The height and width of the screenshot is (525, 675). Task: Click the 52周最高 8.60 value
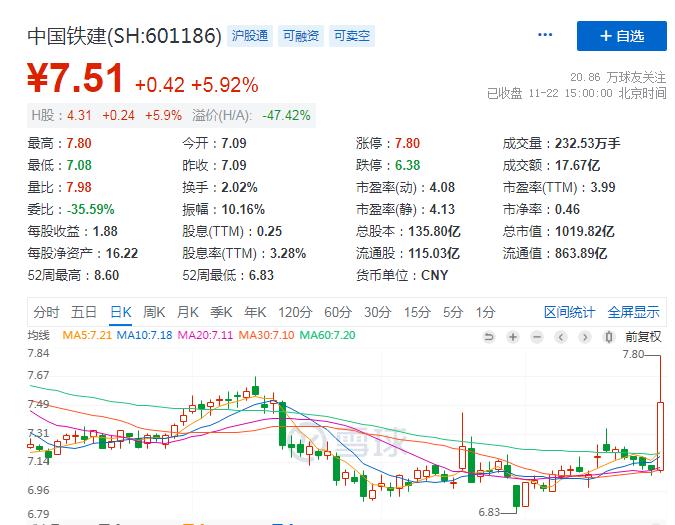(x=106, y=275)
